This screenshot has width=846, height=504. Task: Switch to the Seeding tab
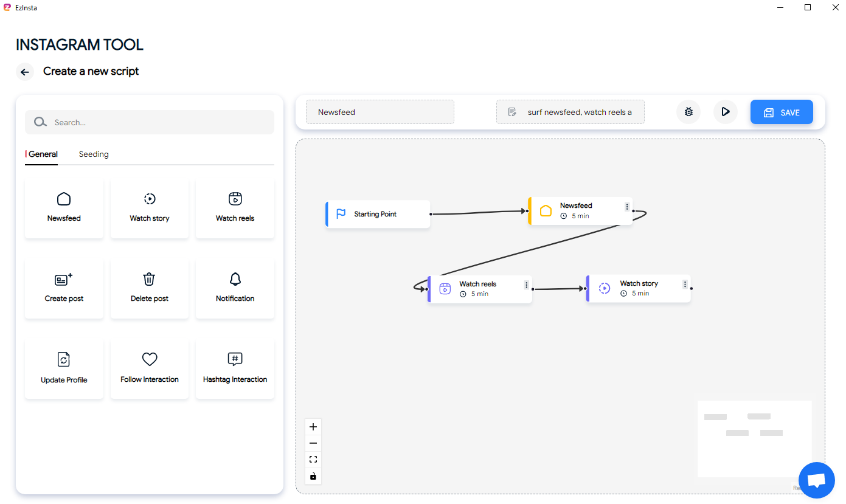click(94, 154)
